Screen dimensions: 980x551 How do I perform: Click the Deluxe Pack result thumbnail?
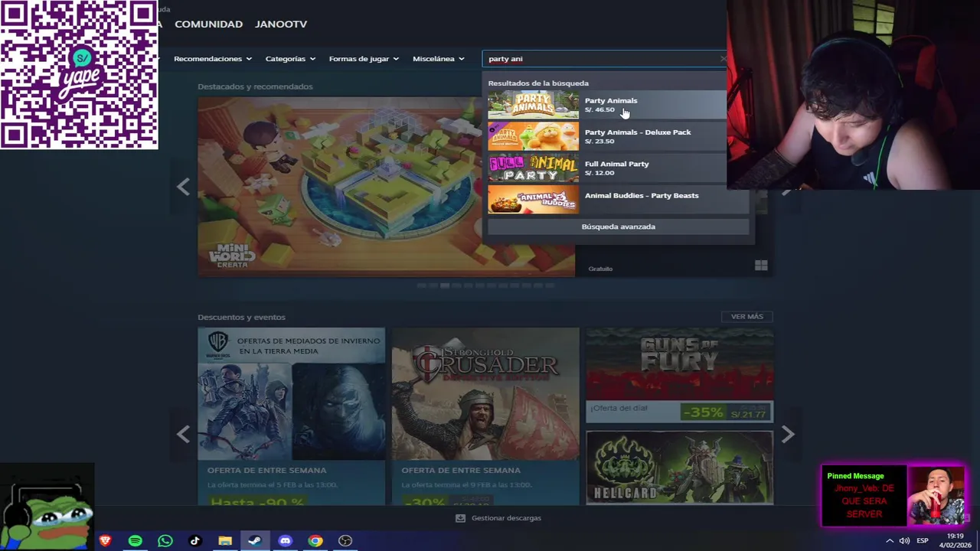tap(534, 136)
